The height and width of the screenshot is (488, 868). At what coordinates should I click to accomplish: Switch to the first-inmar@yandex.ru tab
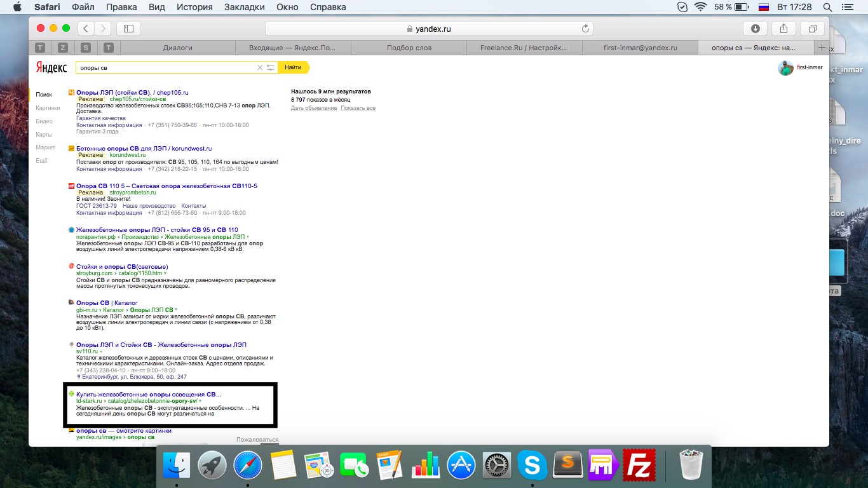640,48
